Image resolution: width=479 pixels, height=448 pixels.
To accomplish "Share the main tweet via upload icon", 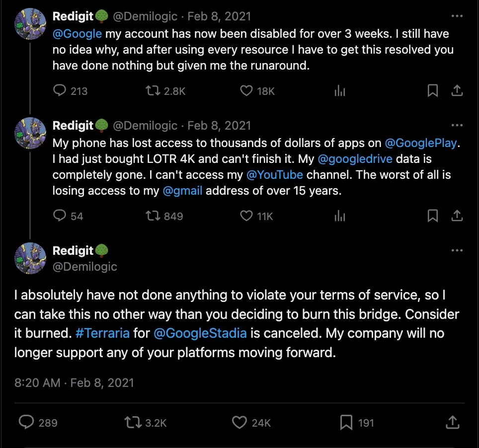I will 453,422.
